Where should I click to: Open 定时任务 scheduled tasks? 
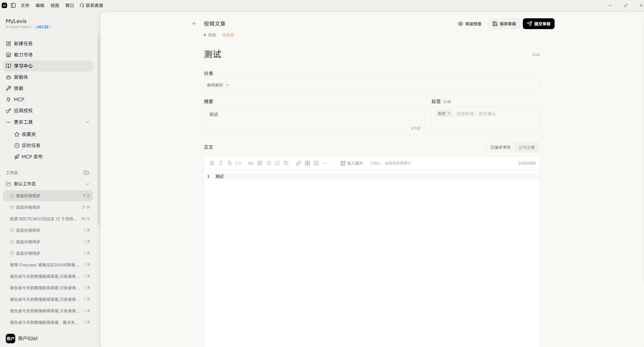coord(52,146)
